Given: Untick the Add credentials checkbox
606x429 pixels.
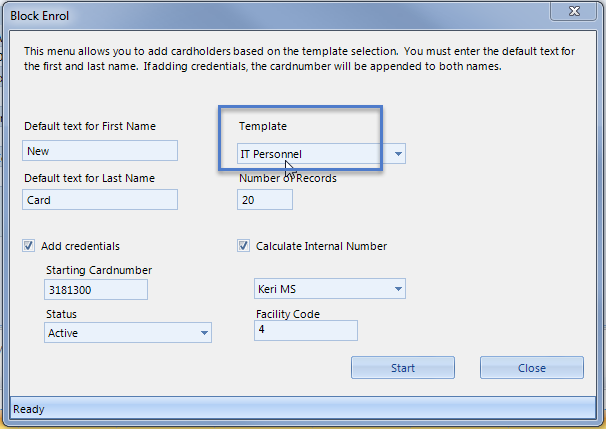Looking at the screenshot, I should tap(28, 246).
